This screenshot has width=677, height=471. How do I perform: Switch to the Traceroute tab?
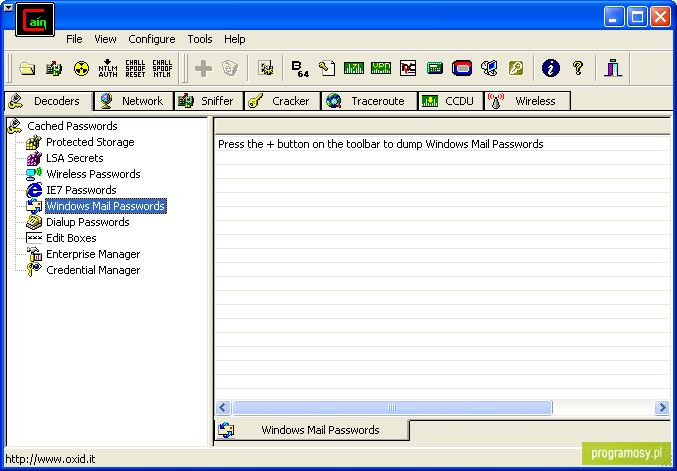point(370,101)
